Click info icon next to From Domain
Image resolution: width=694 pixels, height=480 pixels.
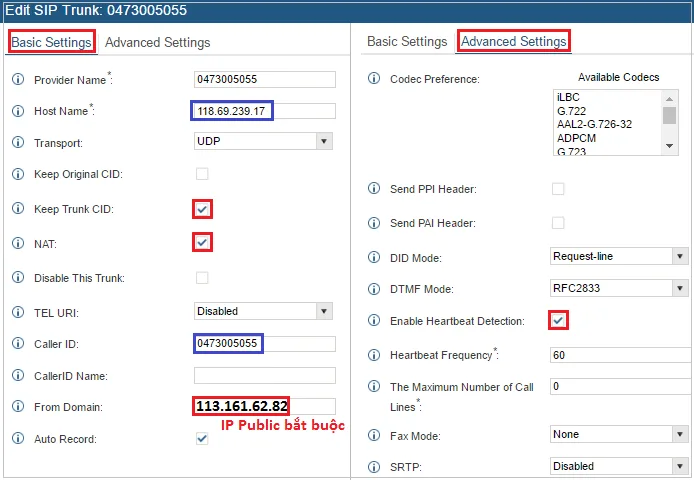coord(18,407)
